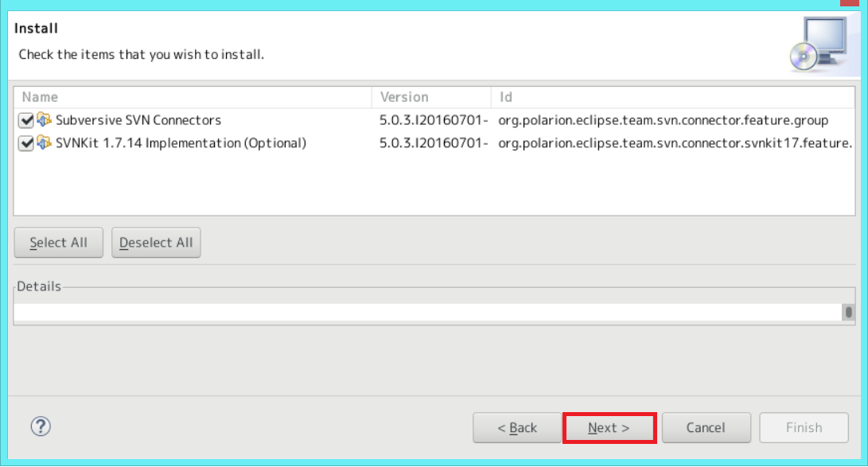Uncheck Subversive SVN Connectors checkbox

coord(26,120)
